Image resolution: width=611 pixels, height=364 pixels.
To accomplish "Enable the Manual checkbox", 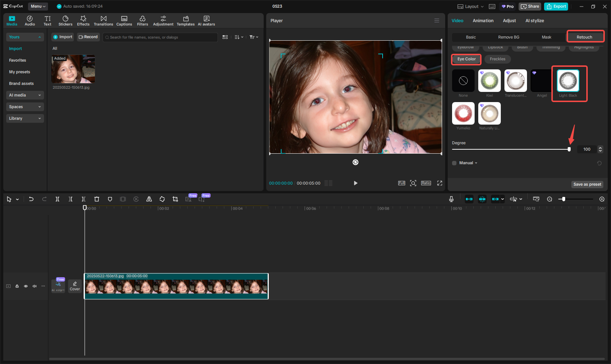I will coord(454,163).
